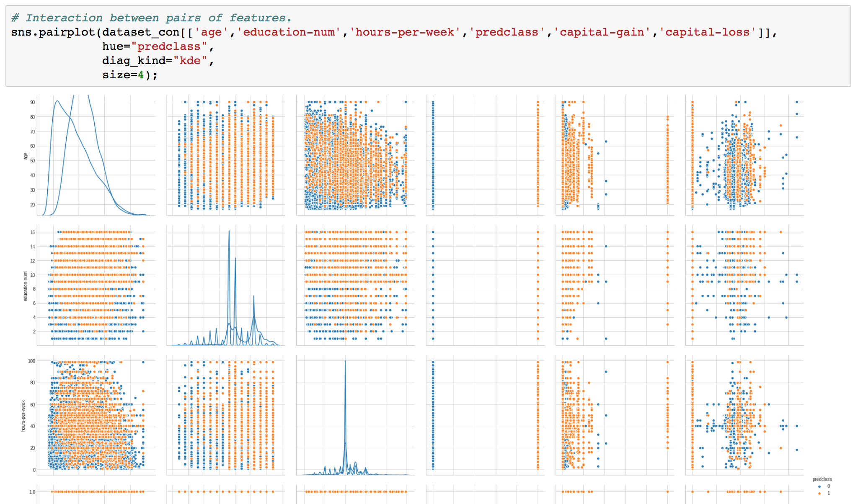
Task: Click the 'predclass' legend title
Action: (x=822, y=479)
